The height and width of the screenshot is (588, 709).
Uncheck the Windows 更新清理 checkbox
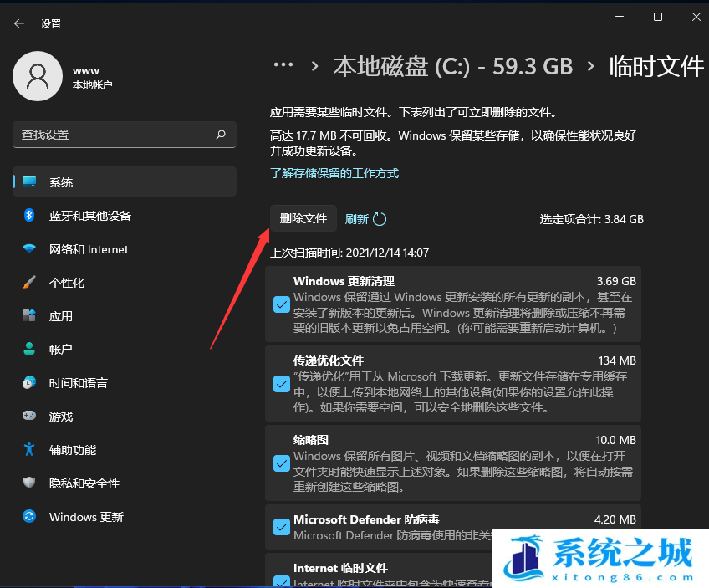click(x=282, y=304)
